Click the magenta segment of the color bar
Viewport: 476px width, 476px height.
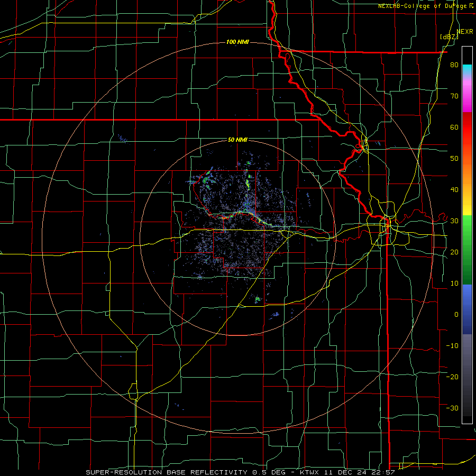pyautogui.click(x=467, y=97)
